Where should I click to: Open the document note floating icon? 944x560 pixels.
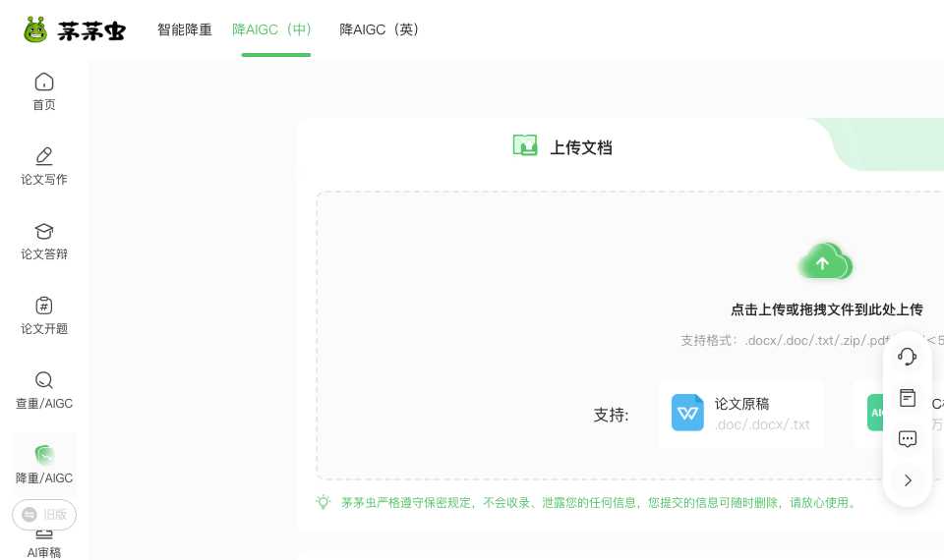(x=908, y=398)
